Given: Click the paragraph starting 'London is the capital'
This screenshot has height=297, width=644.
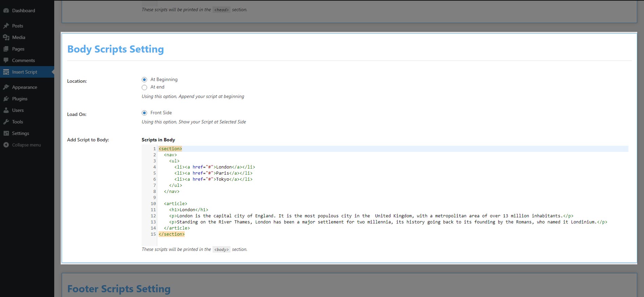Looking at the screenshot, I should click(x=371, y=216).
